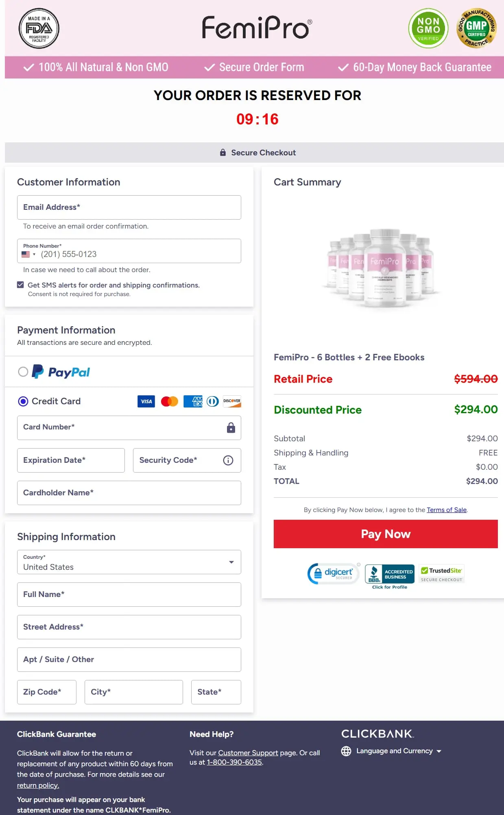Open the Terms of Sale link
The width and height of the screenshot is (504, 815).
pyautogui.click(x=446, y=510)
